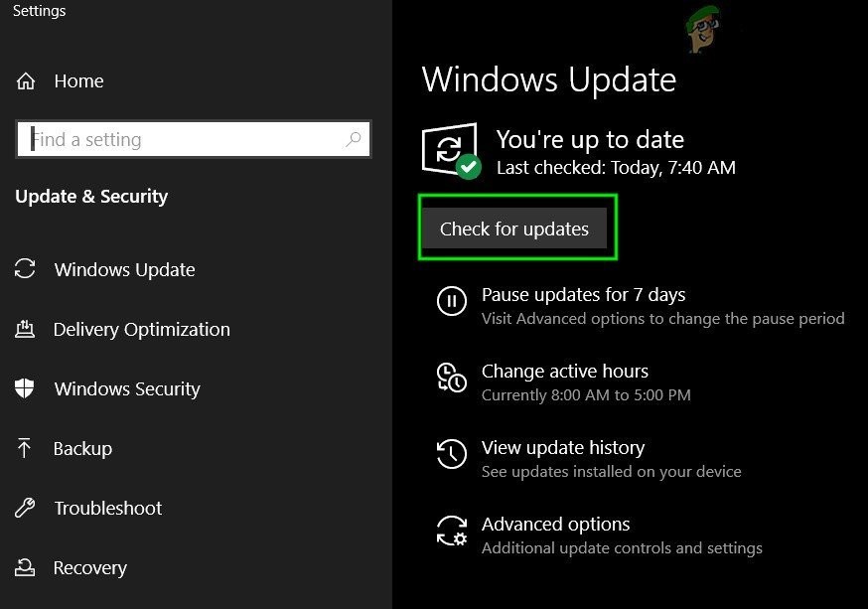The width and height of the screenshot is (868, 609).
Task: Click the Delivery Optimization icon
Action: pos(25,329)
